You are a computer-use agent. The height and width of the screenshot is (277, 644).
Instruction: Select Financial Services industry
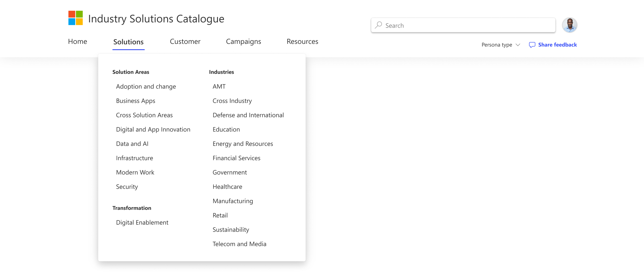[x=236, y=158]
